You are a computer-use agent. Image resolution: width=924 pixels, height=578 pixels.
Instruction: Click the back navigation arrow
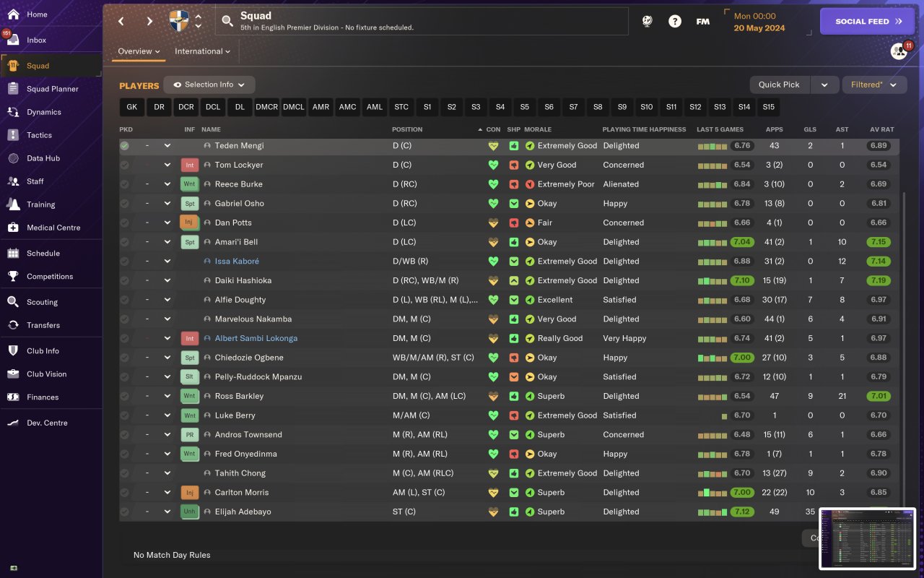[x=121, y=22]
